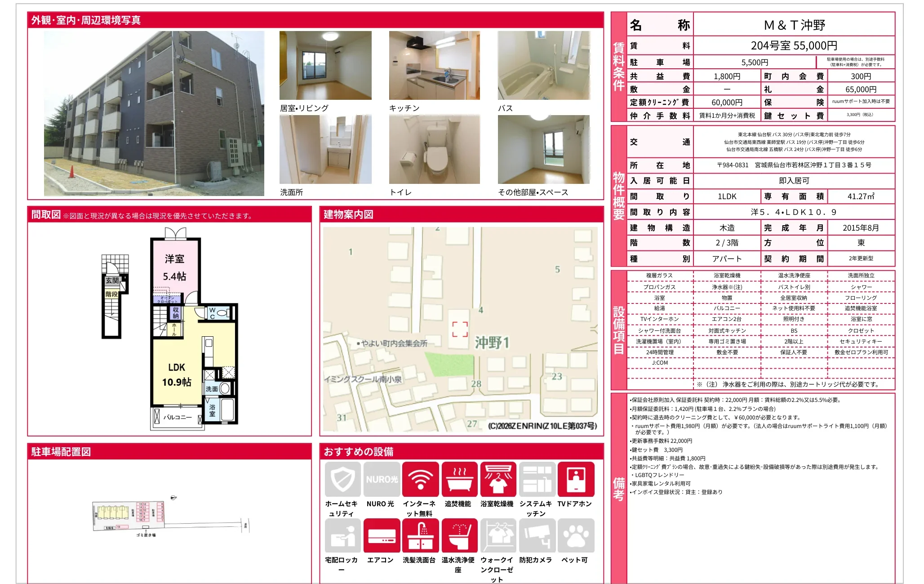Click 複層ガラス in the equipment list
The height and width of the screenshot is (584, 924).
(659, 276)
